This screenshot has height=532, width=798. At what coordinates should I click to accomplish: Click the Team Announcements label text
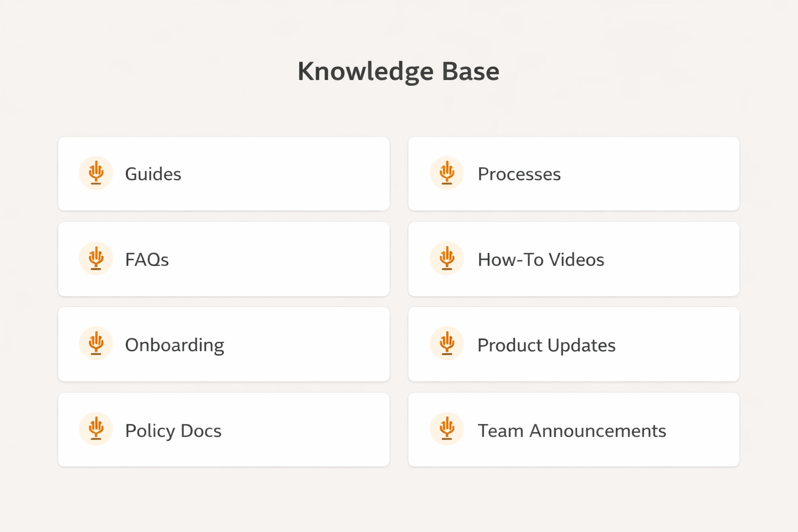point(571,430)
